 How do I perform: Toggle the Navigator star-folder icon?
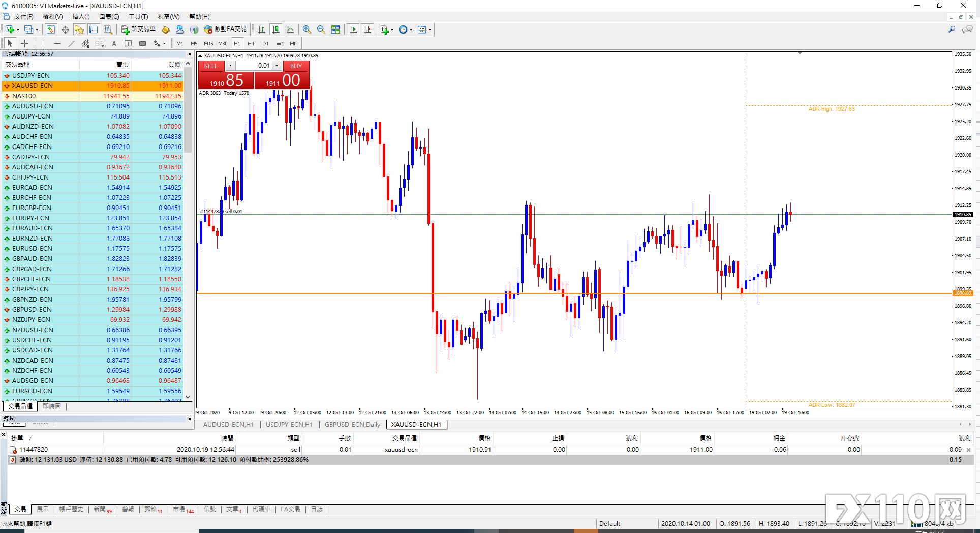click(79, 29)
